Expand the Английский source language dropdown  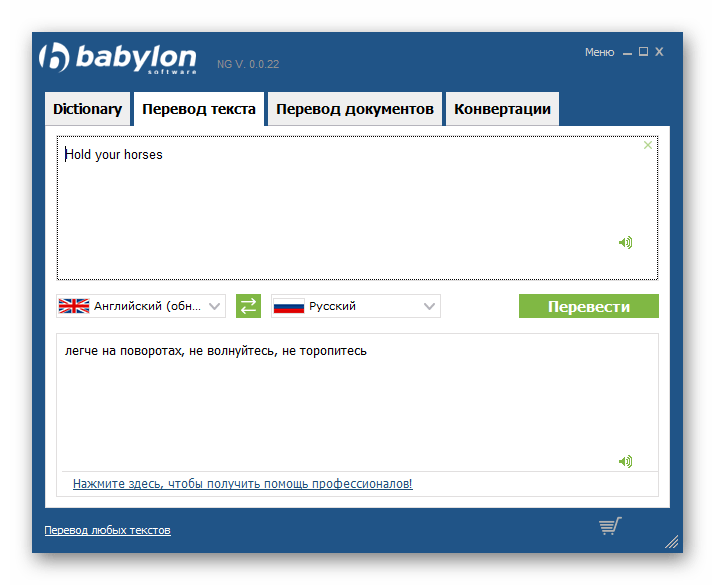pyautogui.click(x=141, y=306)
